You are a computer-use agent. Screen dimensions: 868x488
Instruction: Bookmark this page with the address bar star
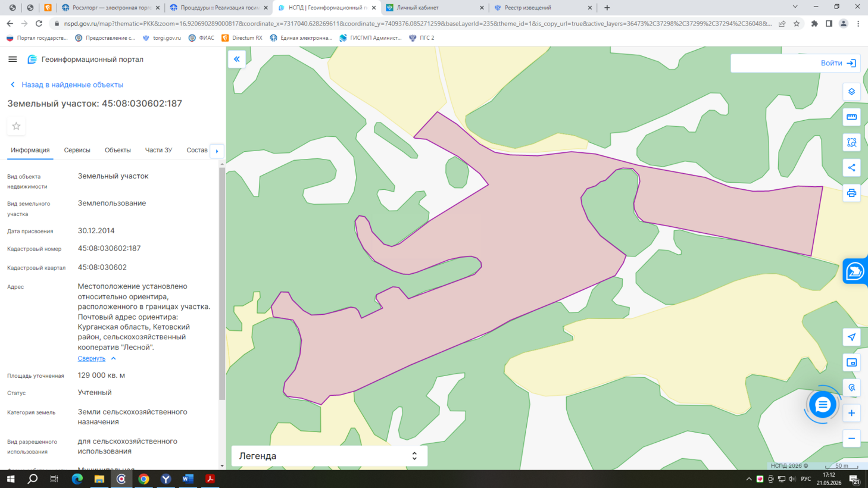pos(797,24)
